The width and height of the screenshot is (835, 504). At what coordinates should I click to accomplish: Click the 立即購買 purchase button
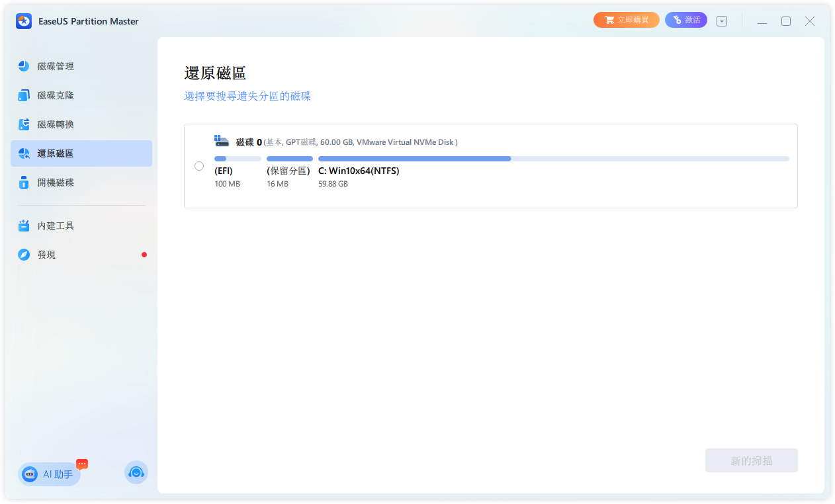click(626, 19)
